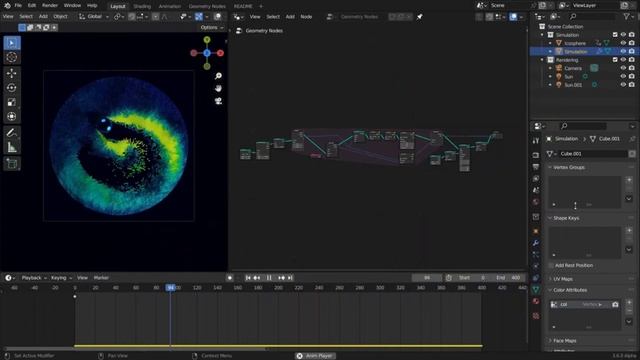Image resolution: width=640 pixels, height=360 pixels.
Task: Select the Measure tool
Action: (12, 147)
